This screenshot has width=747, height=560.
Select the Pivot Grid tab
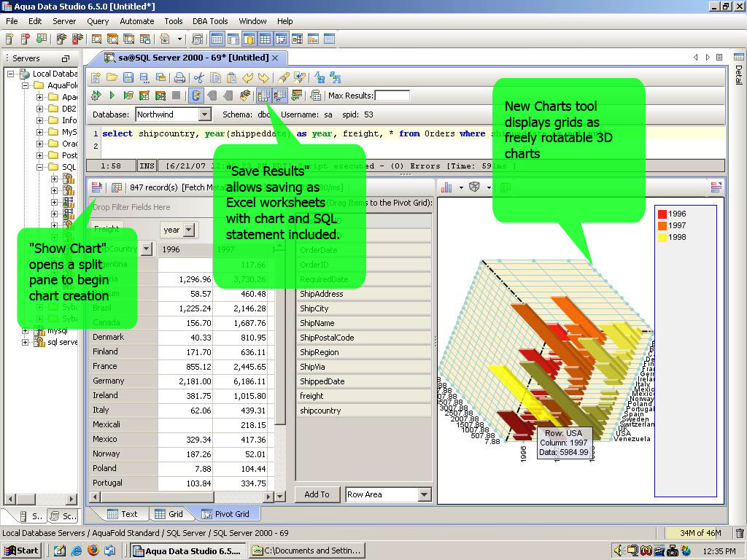pyautogui.click(x=225, y=514)
